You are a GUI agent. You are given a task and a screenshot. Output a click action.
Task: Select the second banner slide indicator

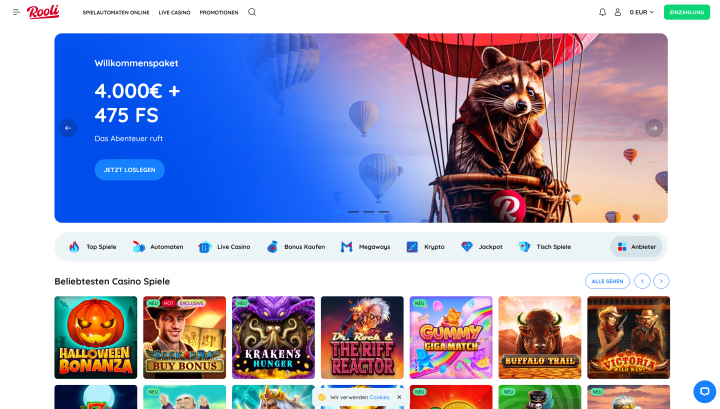pos(354,212)
